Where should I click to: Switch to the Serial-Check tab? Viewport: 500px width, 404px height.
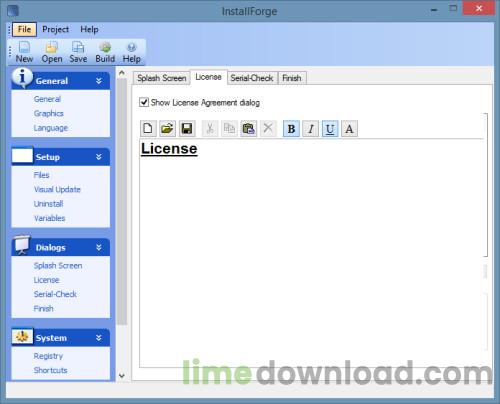point(252,78)
